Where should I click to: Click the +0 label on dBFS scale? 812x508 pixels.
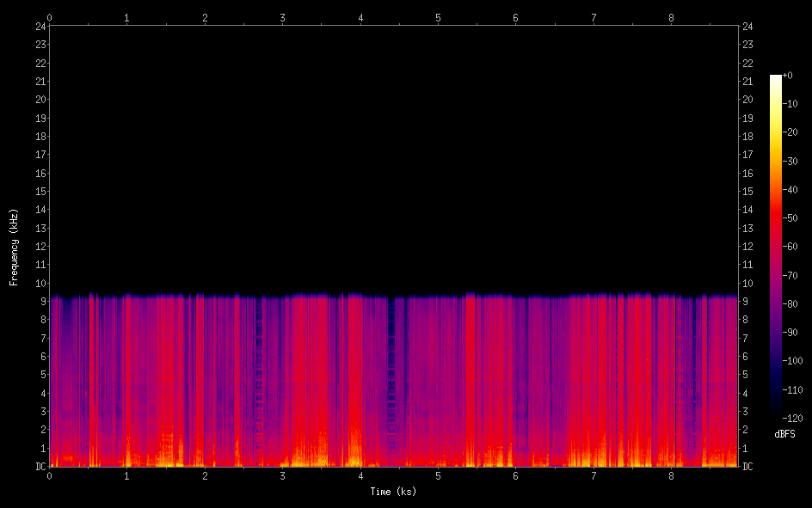[x=787, y=76]
